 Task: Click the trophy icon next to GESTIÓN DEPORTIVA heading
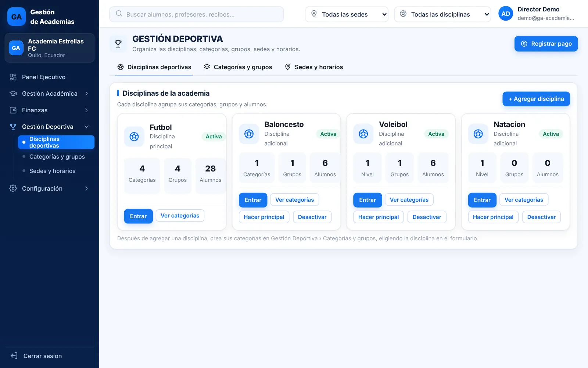118,44
